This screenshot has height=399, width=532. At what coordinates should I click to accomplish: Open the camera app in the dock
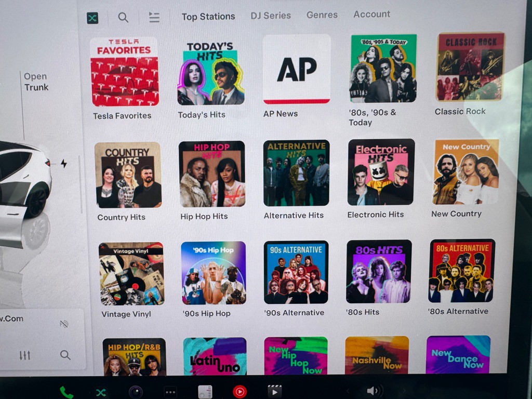136,392
